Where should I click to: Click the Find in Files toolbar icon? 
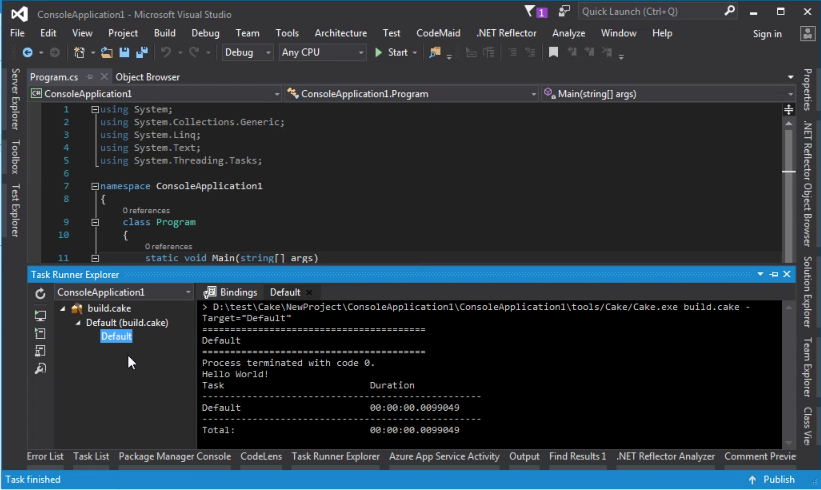click(435, 52)
